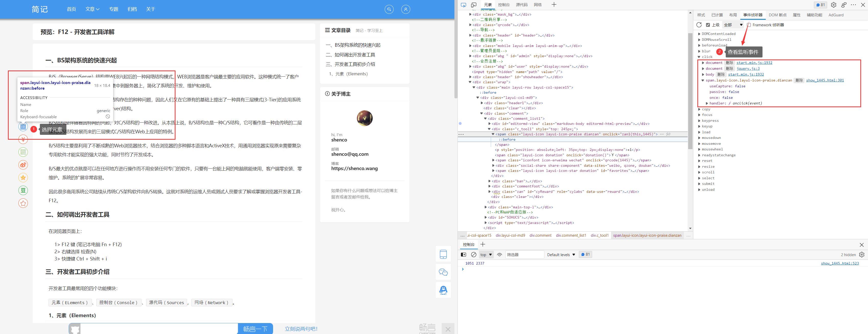Clear the console with the ban icon
The width and height of the screenshot is (868, 334).
(473, 255)
